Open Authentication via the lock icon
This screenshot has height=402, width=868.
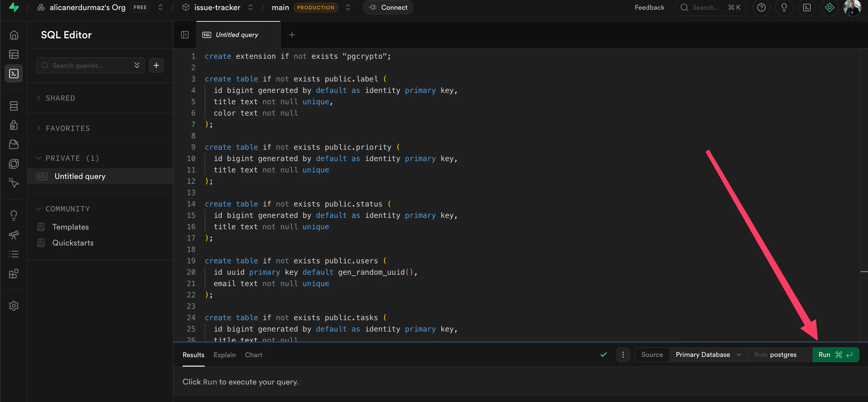pyautogui.click(x=14, y=125)
